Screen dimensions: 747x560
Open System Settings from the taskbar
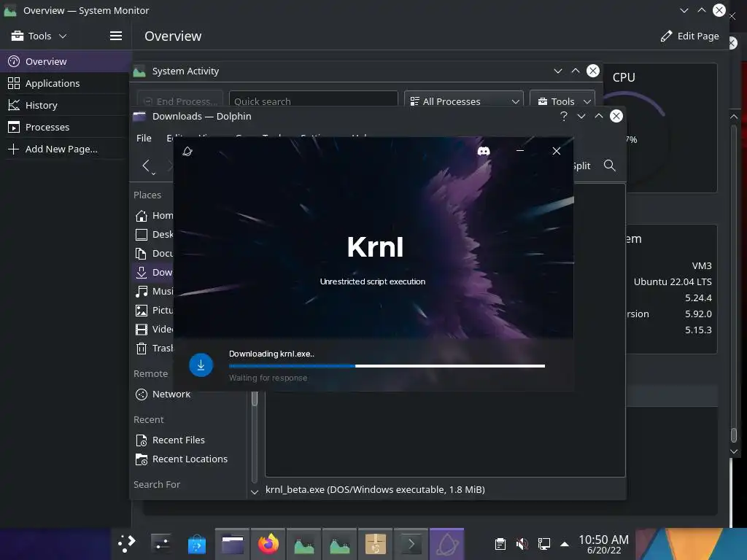tap(161, 543)
